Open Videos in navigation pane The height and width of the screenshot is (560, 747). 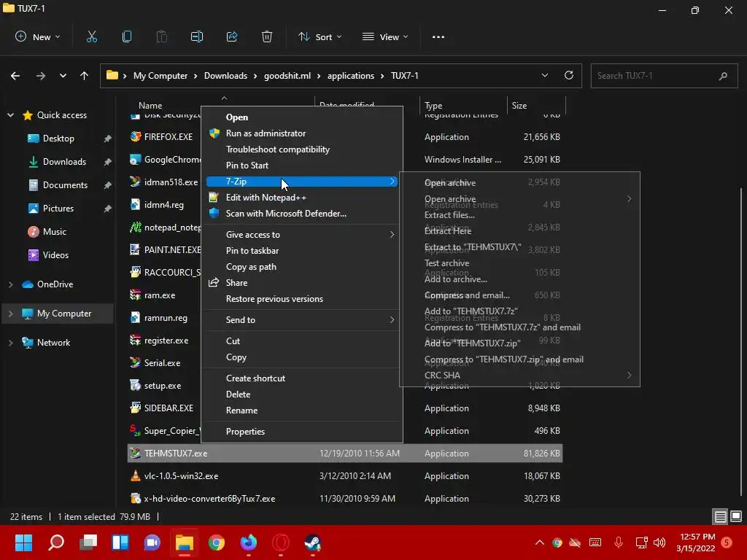[x=55, y=255]
